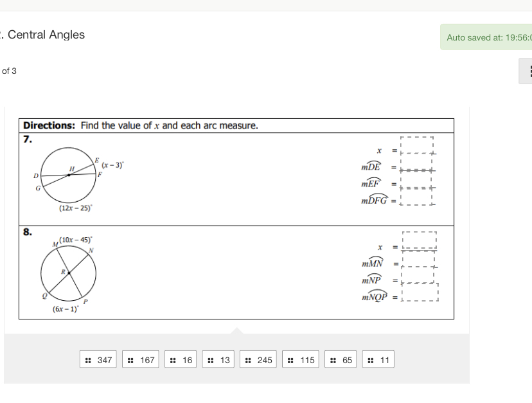
Task: Select the mMN arc answer box
Action: point(418,259)
